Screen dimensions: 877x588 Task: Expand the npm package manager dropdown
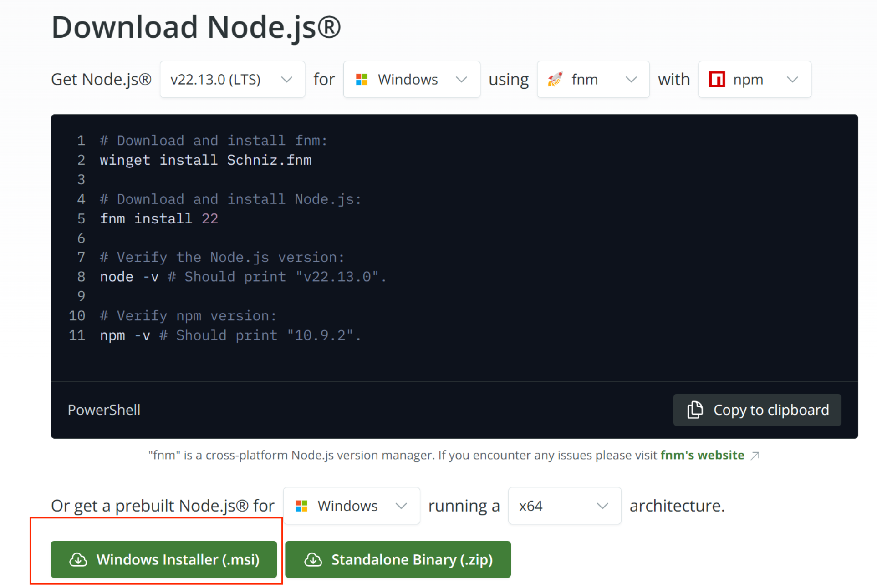[755, 80]
